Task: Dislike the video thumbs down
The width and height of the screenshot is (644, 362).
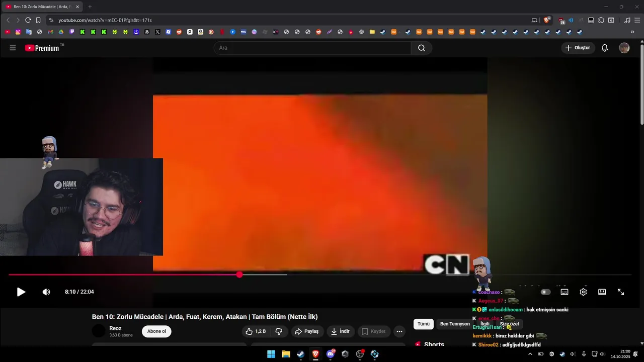Action: 279,331
